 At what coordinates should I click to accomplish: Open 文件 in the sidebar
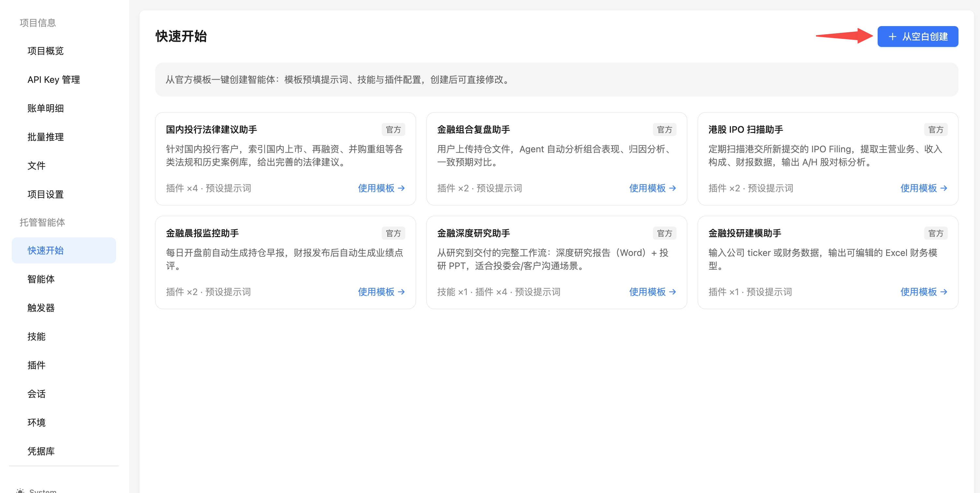(36, 166)
